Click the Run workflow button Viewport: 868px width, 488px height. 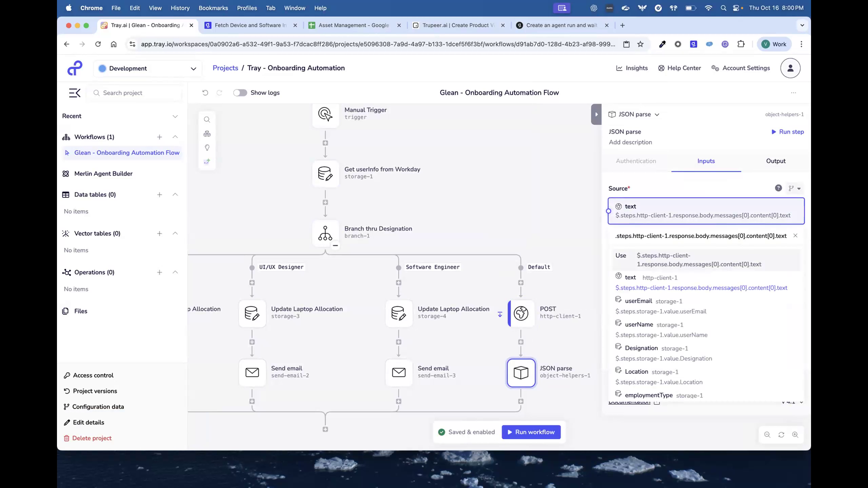click(531, 432)
